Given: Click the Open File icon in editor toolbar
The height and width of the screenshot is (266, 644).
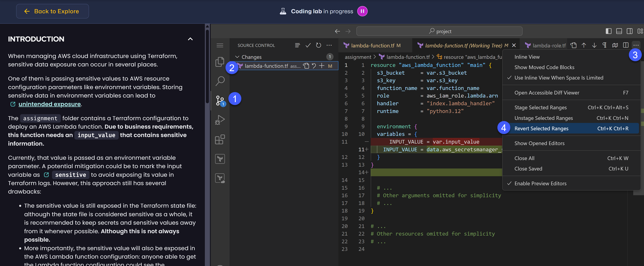Looking at the screenshot, I should 573,45.
